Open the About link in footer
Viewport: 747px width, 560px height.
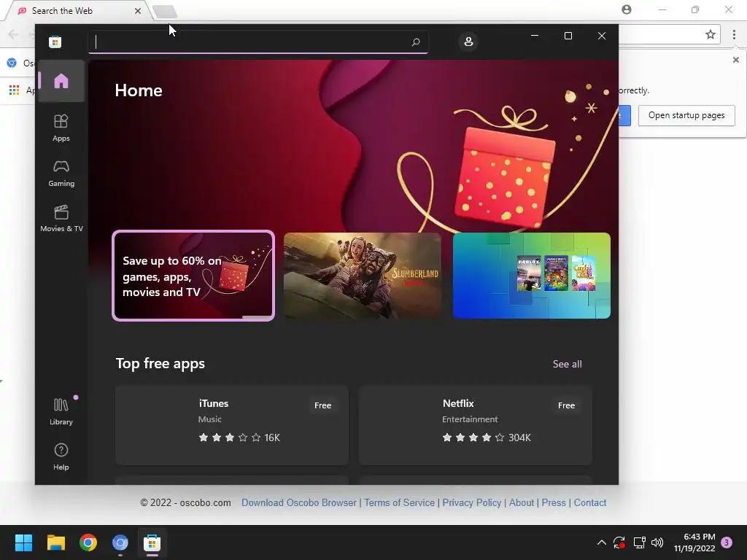(522, 503)
